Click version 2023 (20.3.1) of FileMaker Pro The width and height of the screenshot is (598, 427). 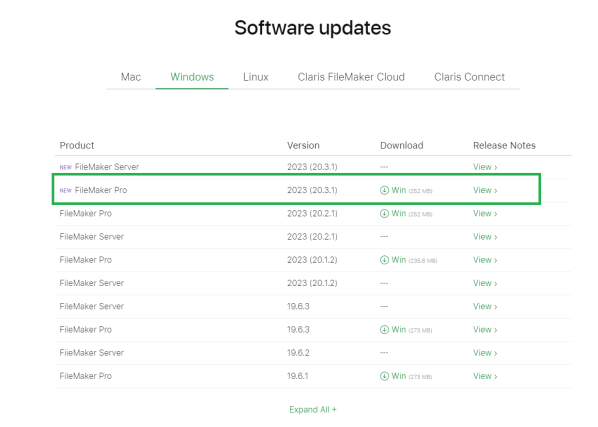point(312,190)
